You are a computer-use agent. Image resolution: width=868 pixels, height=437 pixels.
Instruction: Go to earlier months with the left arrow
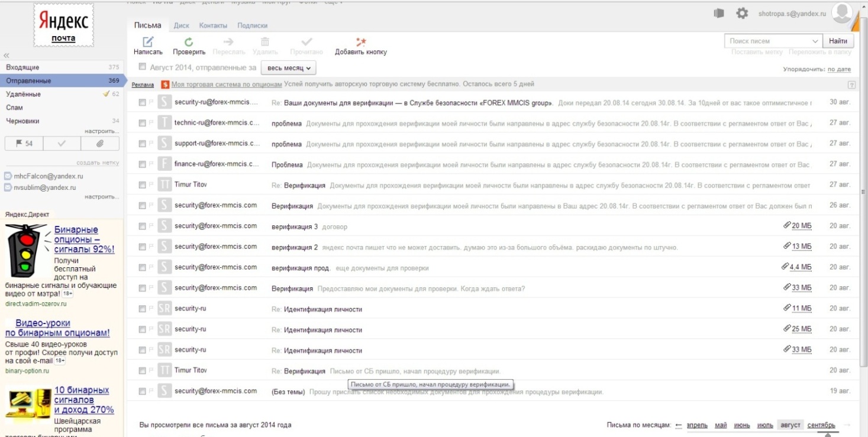pos(679,425)
